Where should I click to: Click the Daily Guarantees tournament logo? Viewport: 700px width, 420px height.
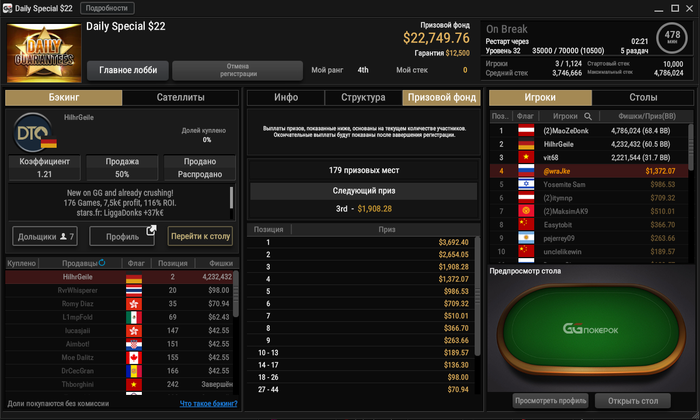44,53
